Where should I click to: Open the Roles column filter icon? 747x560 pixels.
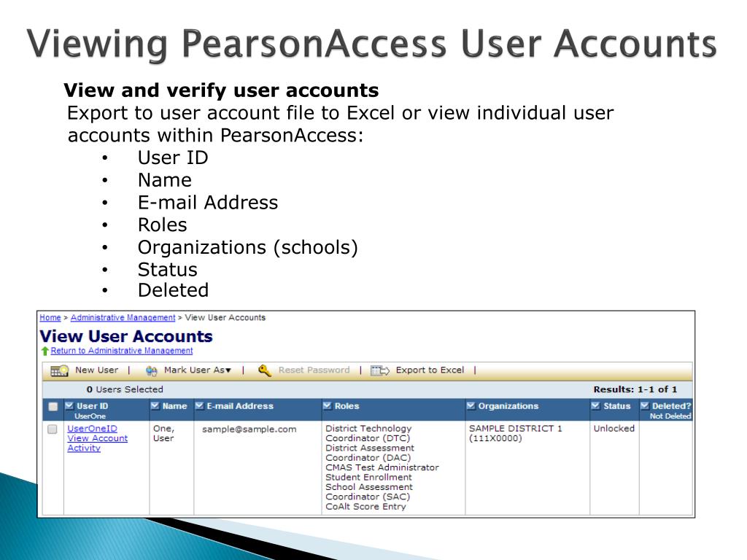[328, 405]
